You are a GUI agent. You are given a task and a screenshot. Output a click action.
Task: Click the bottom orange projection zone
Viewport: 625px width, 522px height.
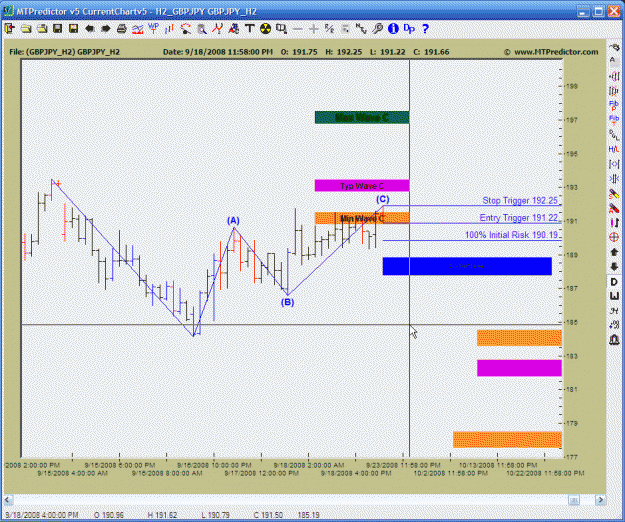pos(507,440)
